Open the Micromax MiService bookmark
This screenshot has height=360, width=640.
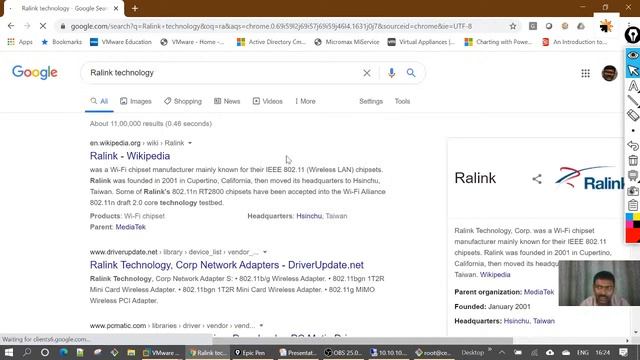(347, 42)
